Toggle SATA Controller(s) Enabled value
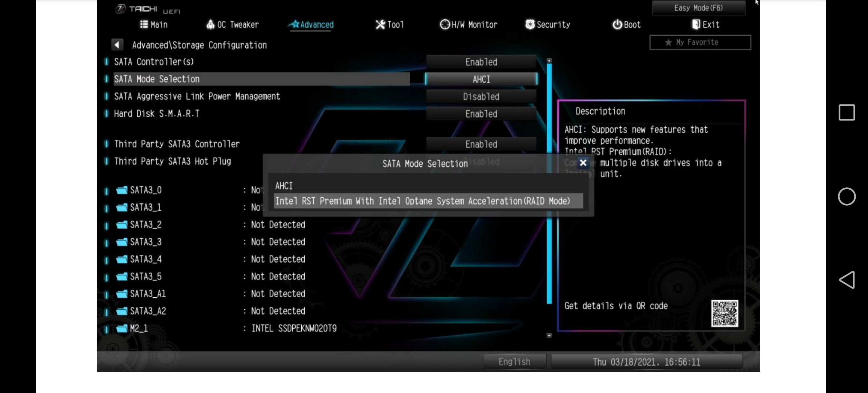 tap(481, 62)
